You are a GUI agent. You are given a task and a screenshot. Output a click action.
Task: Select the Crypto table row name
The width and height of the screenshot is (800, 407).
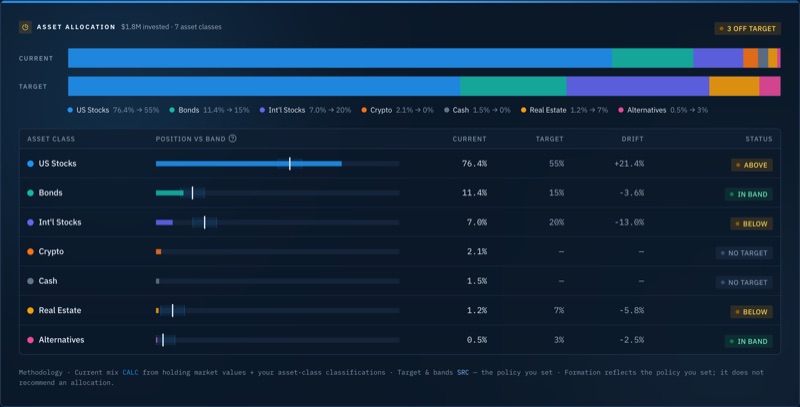click(51, 251)
